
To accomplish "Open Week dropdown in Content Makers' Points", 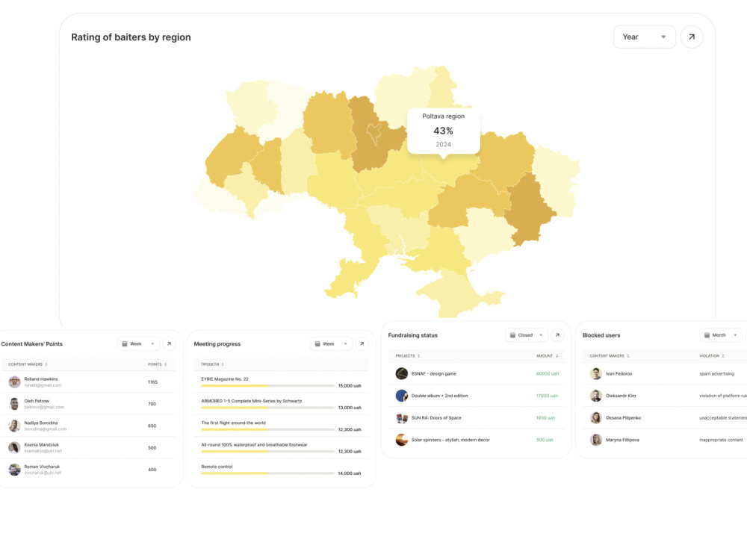I will (138, 343).
